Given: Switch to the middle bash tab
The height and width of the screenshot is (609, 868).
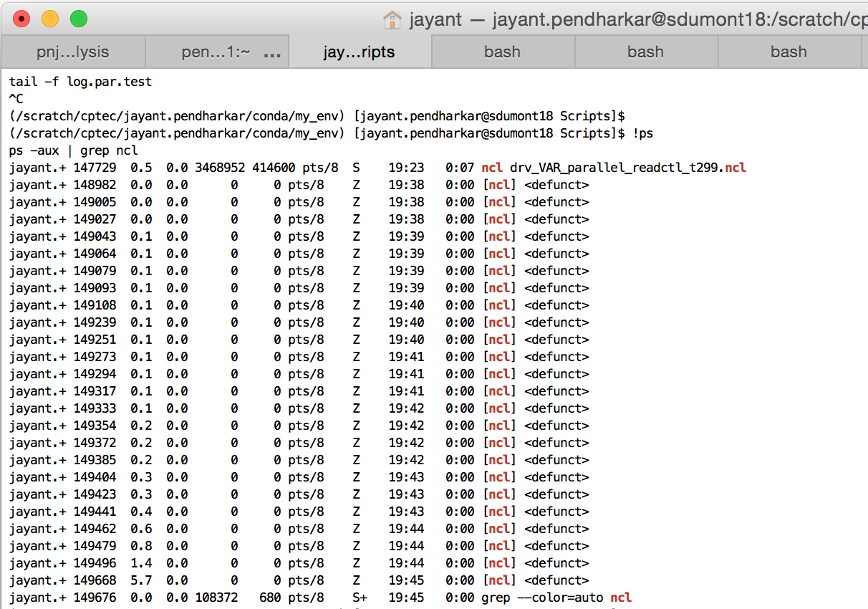Looking at the screenshot, I should tap(645, 52).
